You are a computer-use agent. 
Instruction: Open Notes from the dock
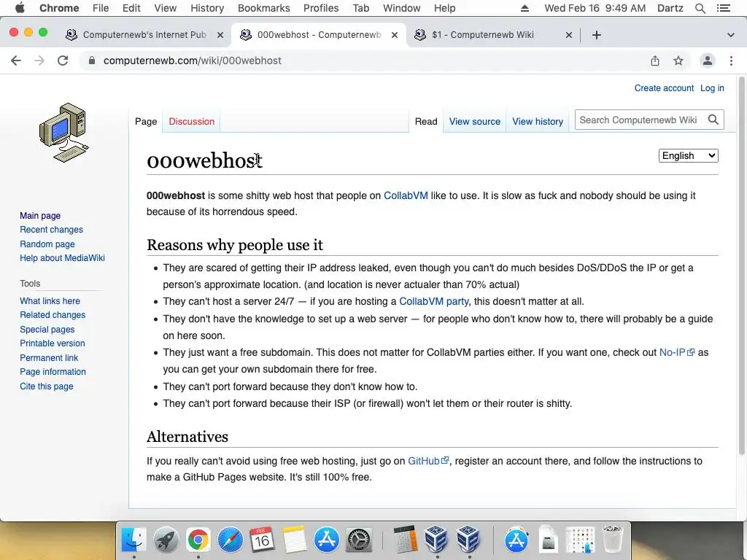(295, 540)
